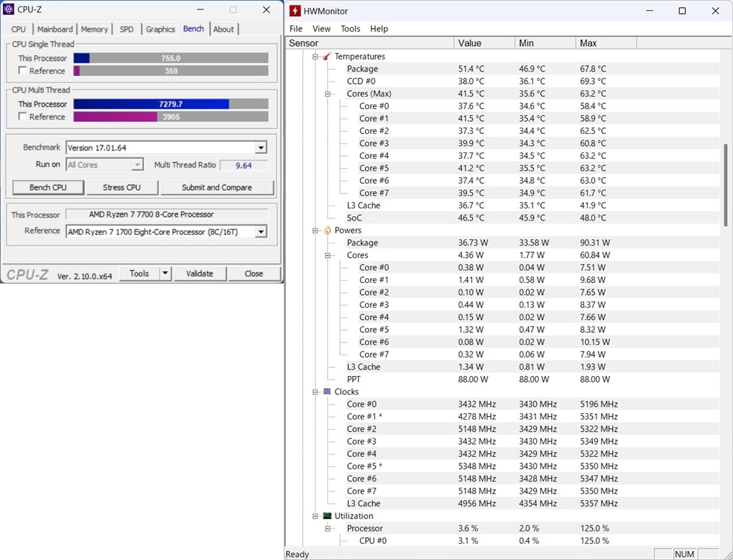Click the Utilization monitor icon in HWMonitor
The width and height of the screenshot is (733, 560).
click(327, 516)
